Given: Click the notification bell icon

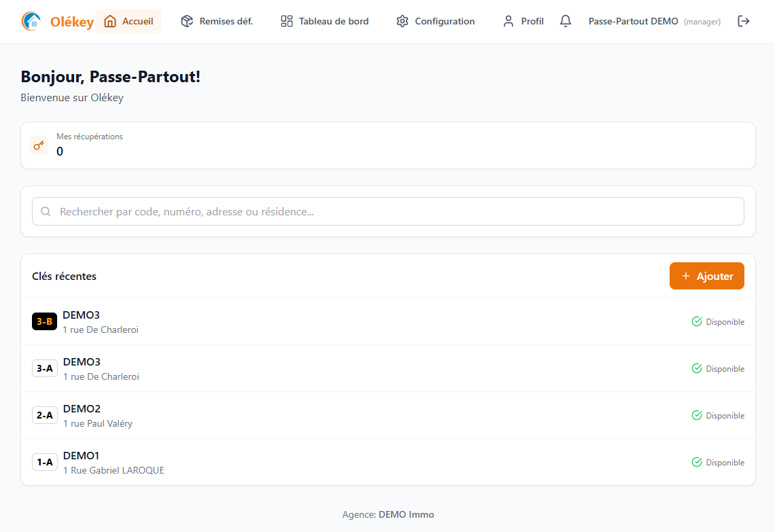Looking at the screenshot, I should [565, 21].
